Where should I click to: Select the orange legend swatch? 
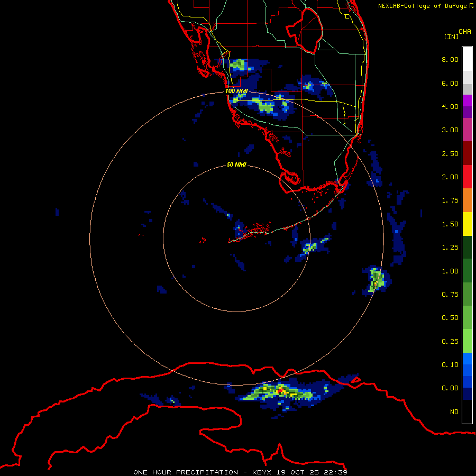click(467, 200)
